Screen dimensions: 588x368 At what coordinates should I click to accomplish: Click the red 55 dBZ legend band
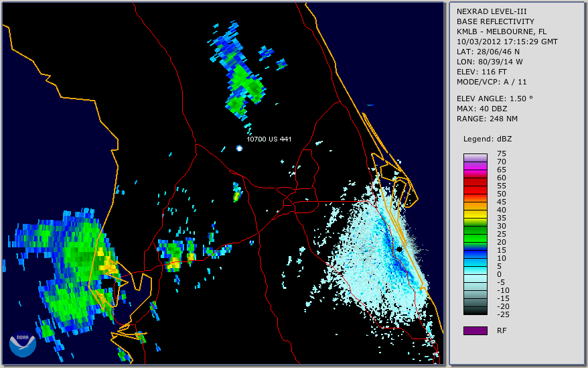coord(475,182)
